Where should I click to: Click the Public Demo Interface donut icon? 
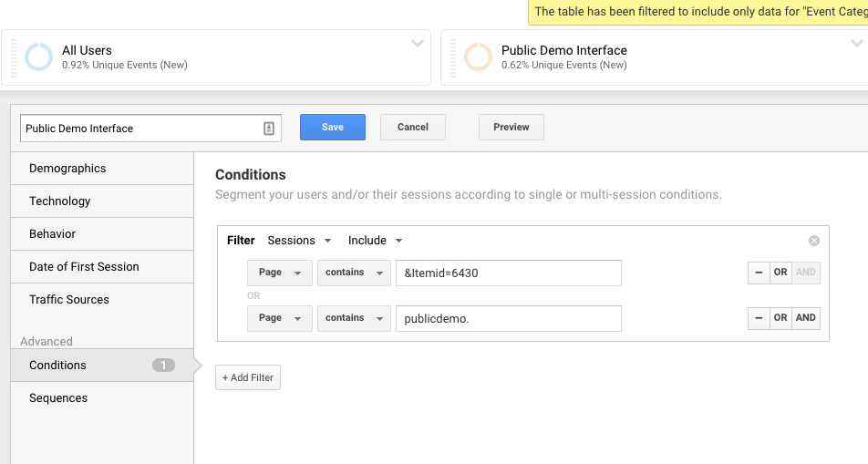click(x=479, y=57)
